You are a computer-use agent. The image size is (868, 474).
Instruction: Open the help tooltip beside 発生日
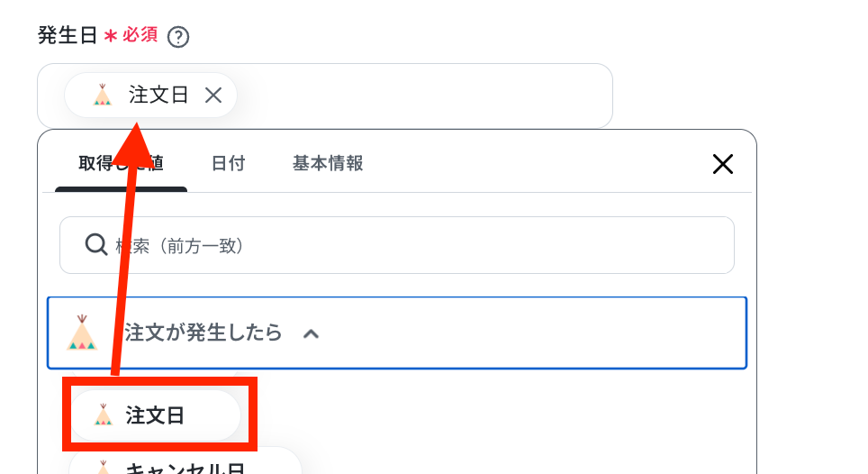click(178, 37)
